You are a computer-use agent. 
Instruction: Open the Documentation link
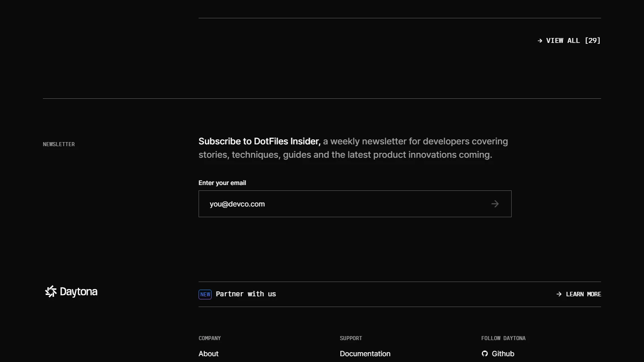365,354
